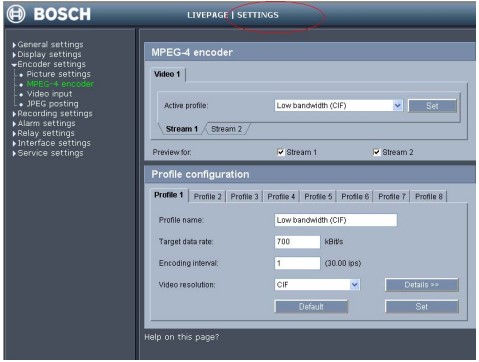Click Set button in Profile configuration

click(x=422, y=307)
